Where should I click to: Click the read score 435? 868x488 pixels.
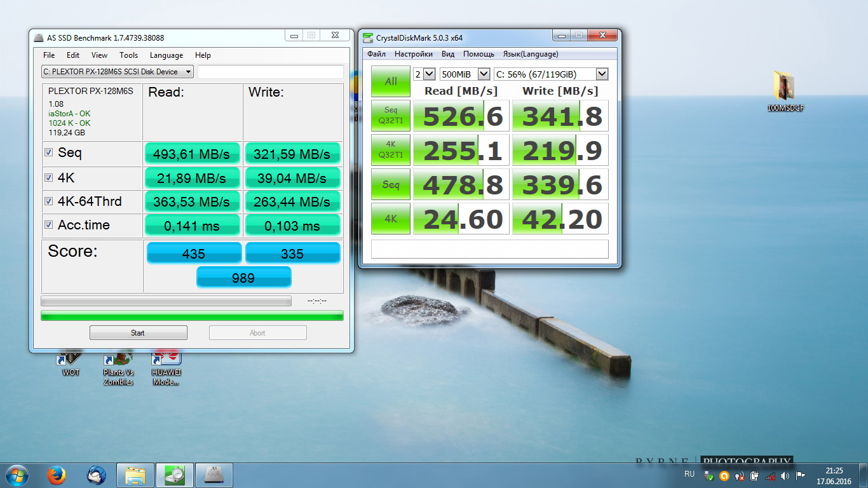point(194,253)
